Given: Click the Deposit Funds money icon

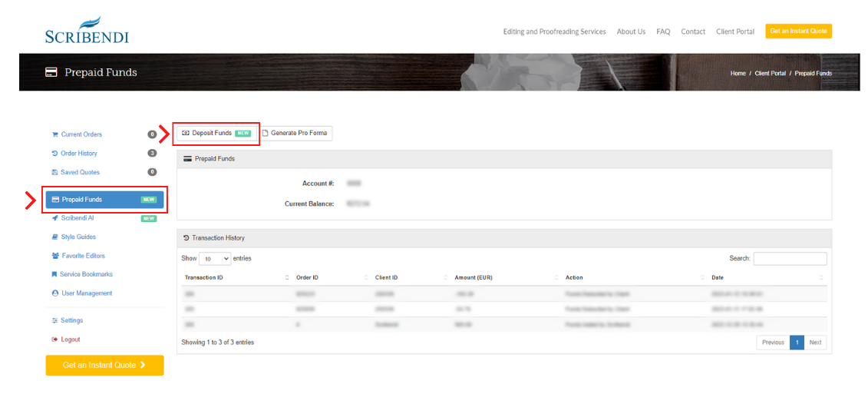Looking at the screenshot, I should click(186, 133).
